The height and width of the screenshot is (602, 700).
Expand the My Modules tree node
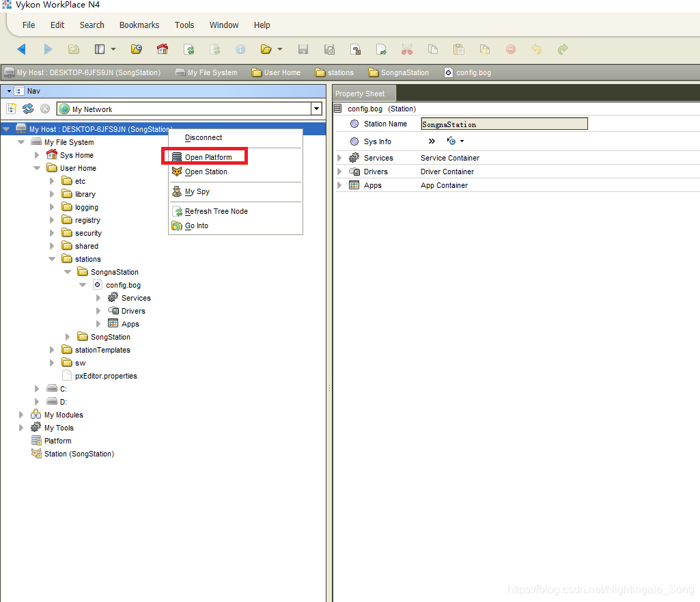pos(21,415)
